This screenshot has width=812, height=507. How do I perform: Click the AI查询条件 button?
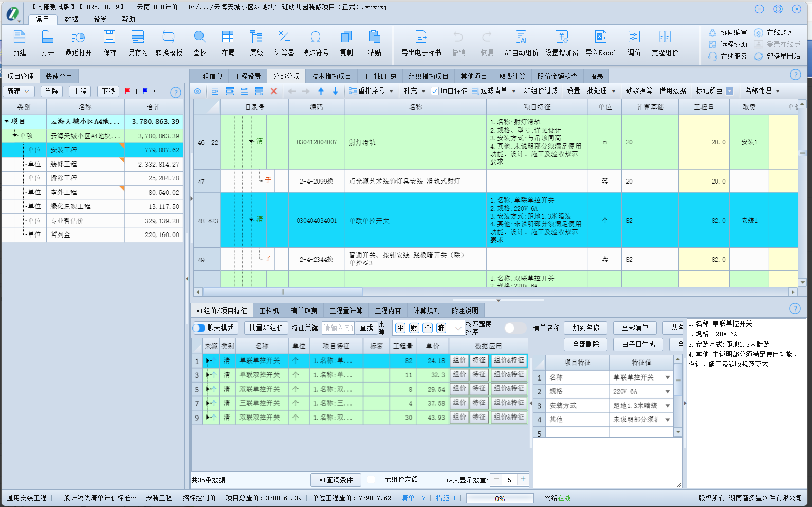tap(336, 480)
